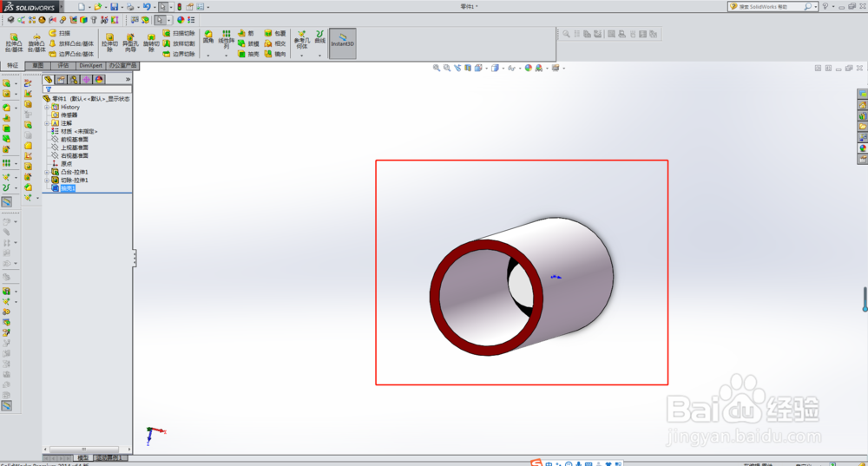Expand the 切除-拉伸1 feature node
868x466 pixels.
(x=47, y=180)
